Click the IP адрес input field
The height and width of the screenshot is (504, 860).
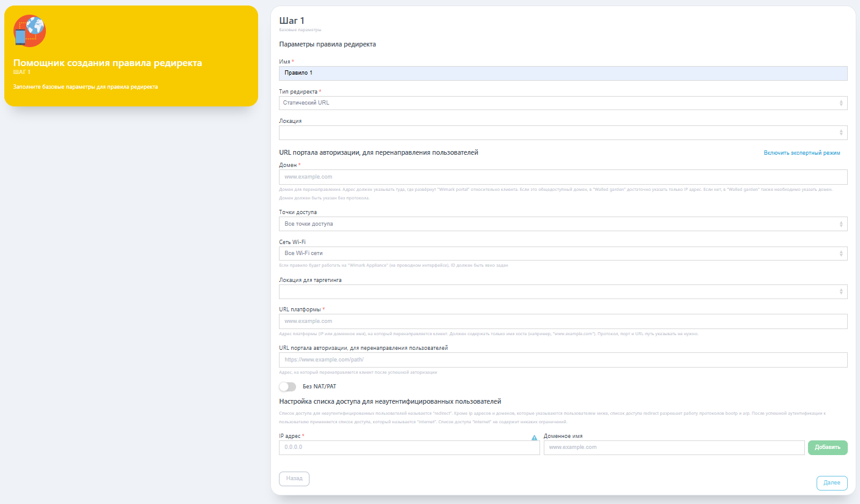[x=409, y=448]
